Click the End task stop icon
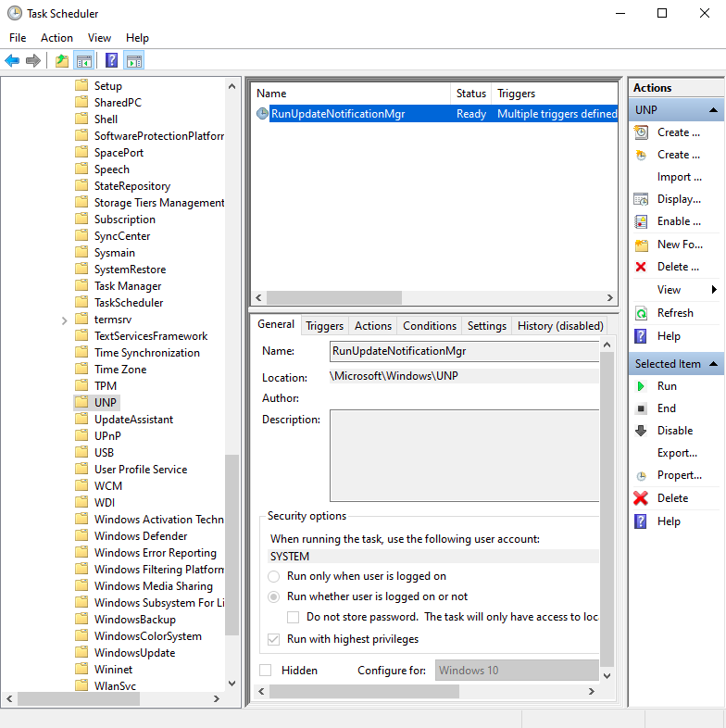 [x=641, y=408]
